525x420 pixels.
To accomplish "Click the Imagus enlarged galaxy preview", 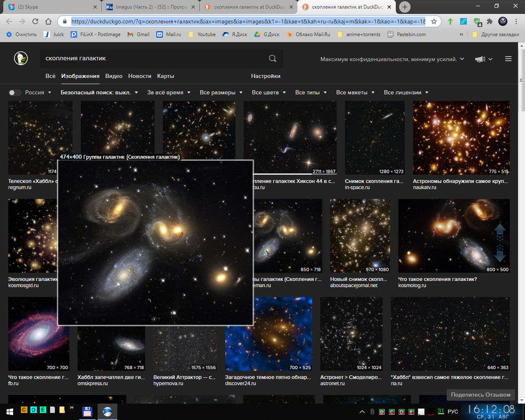I will point(155,243).
